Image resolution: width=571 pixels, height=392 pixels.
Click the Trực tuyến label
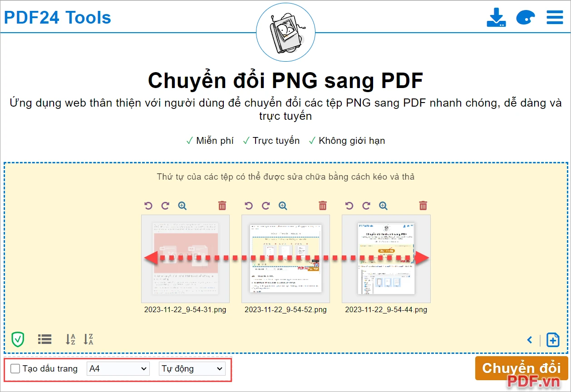[276, 141]
